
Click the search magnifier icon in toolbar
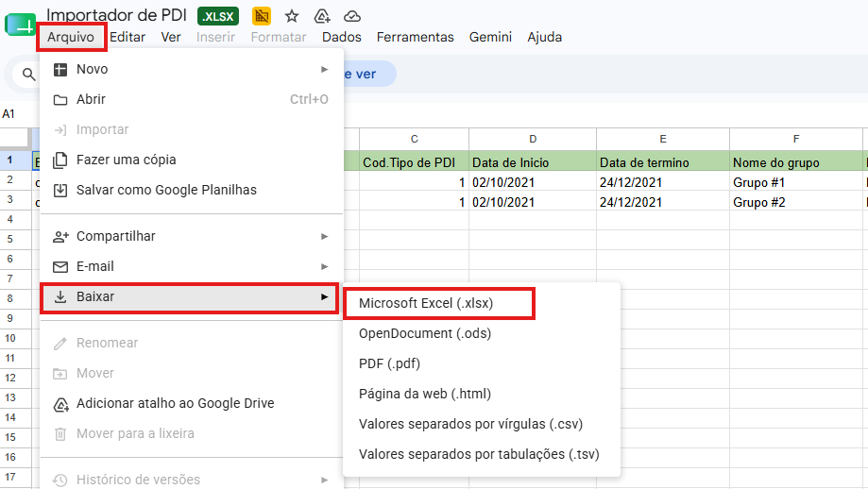[28, 74]
